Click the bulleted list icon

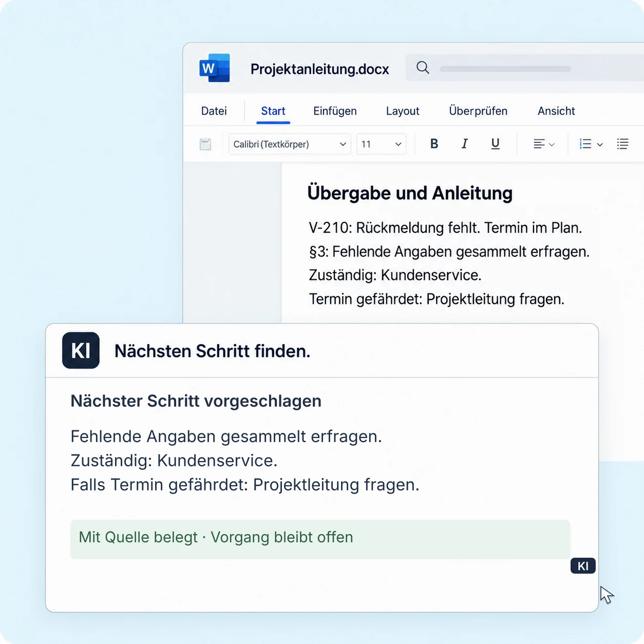tap(622, 144)
